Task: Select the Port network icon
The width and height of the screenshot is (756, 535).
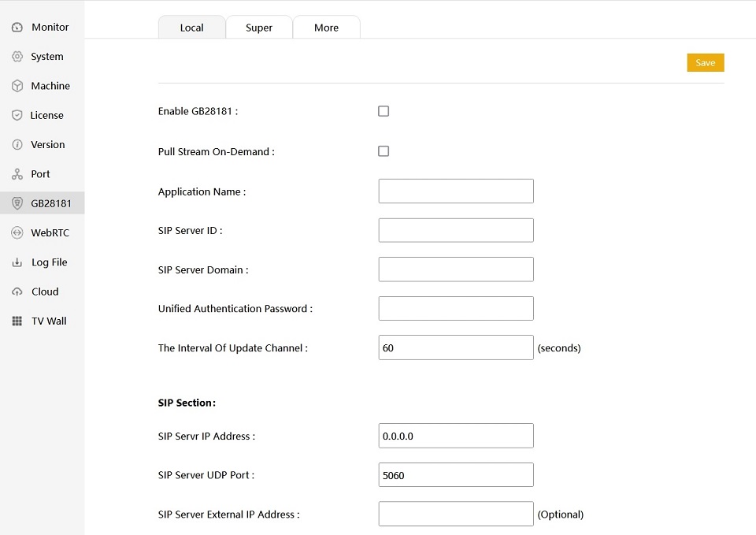Action: pos(17,174)
